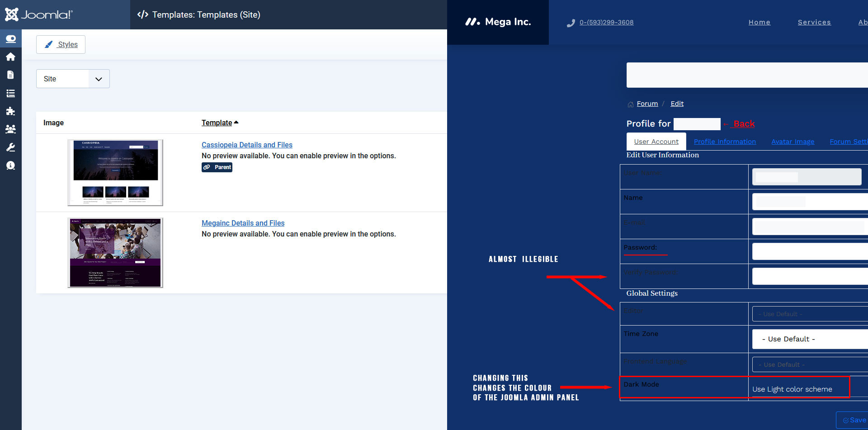The height and width of the screenshot is (430, 868).
Task: Click the Joomla! logo
Action: click(39, 14)
